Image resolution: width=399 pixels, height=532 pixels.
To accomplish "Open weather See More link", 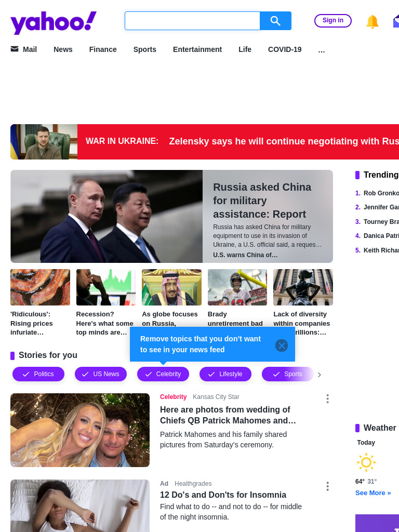I will coord(373,493).
